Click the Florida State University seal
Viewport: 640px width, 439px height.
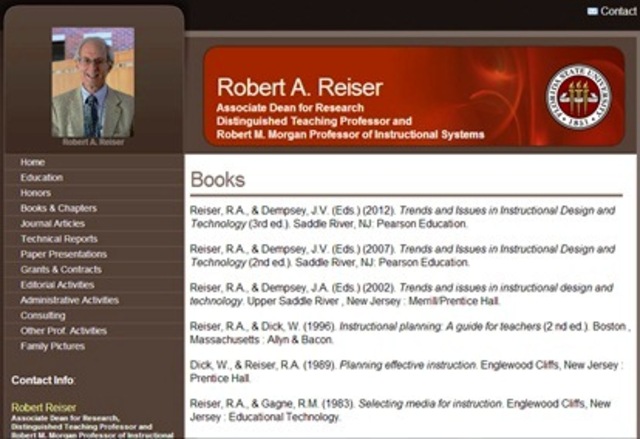click(578, 97)
